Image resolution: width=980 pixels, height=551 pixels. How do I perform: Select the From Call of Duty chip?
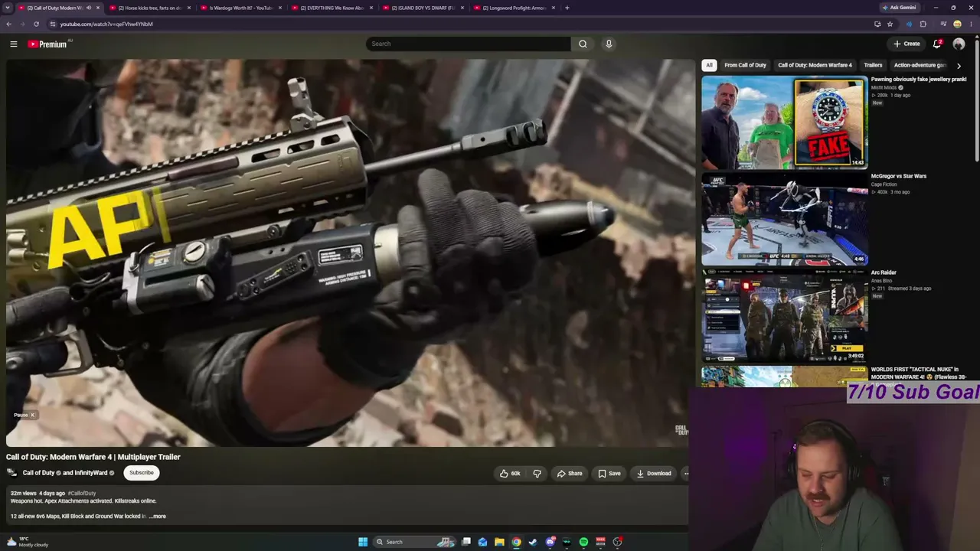tap(745, 65)
